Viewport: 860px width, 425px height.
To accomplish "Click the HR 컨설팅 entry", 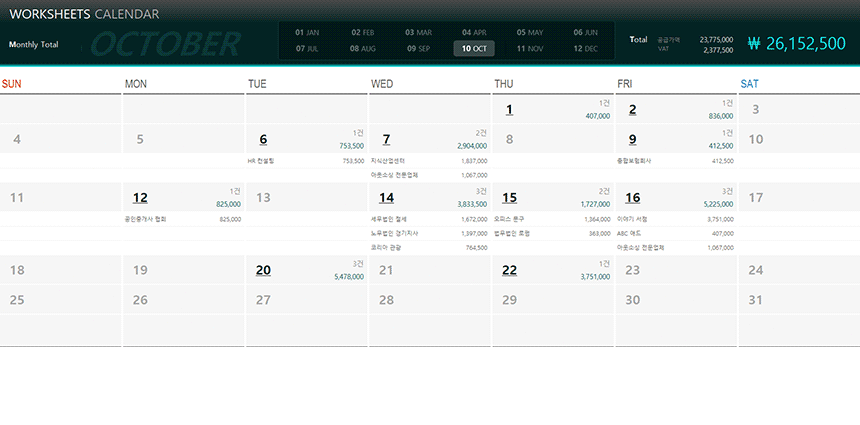I will coord(305,160).
